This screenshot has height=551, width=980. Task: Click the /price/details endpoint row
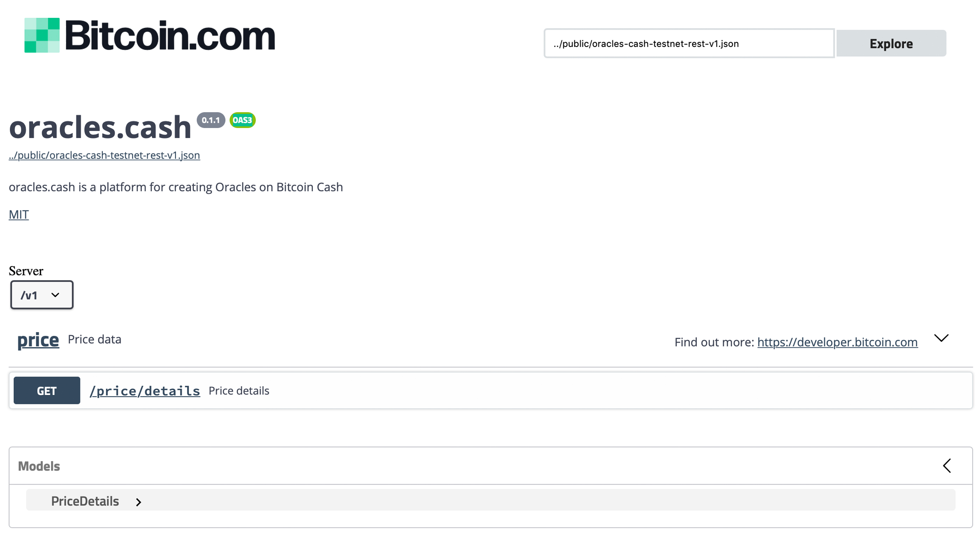click(x=490, y=390)
